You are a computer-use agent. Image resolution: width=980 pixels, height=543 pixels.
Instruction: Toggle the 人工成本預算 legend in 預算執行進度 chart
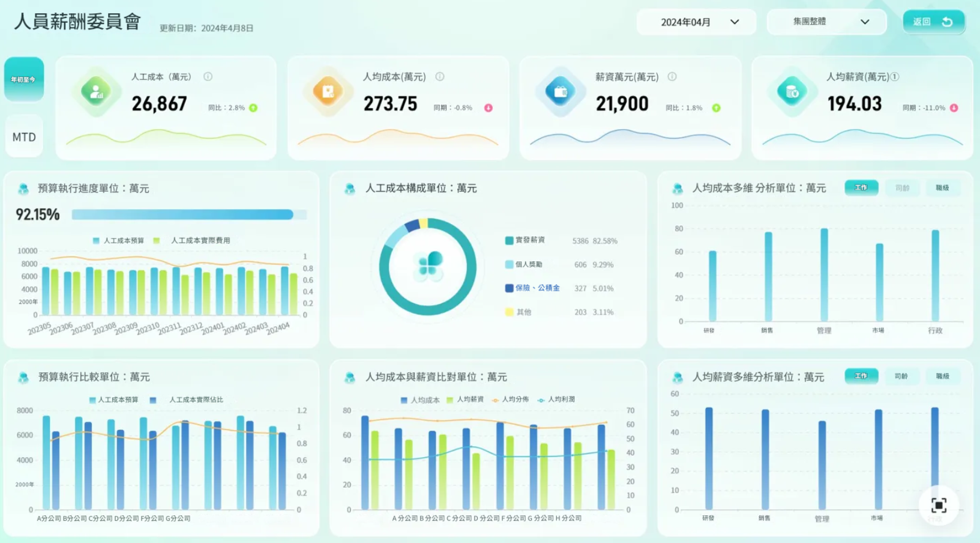[118, 240]
